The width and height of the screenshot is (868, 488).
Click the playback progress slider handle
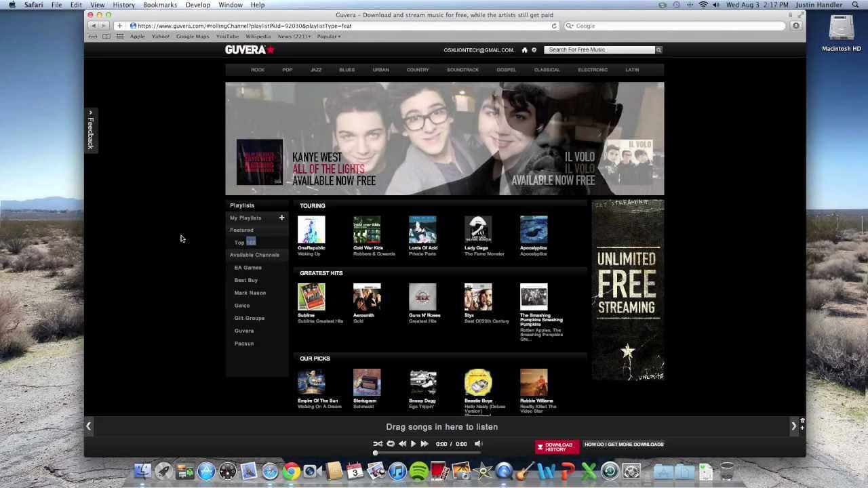click(x=375, y=453)
